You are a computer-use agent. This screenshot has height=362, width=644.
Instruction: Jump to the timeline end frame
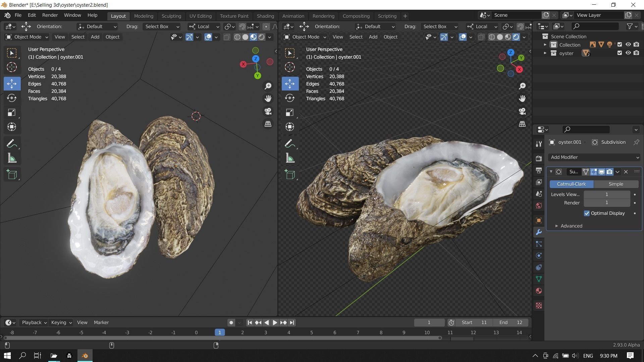point(292,322)
